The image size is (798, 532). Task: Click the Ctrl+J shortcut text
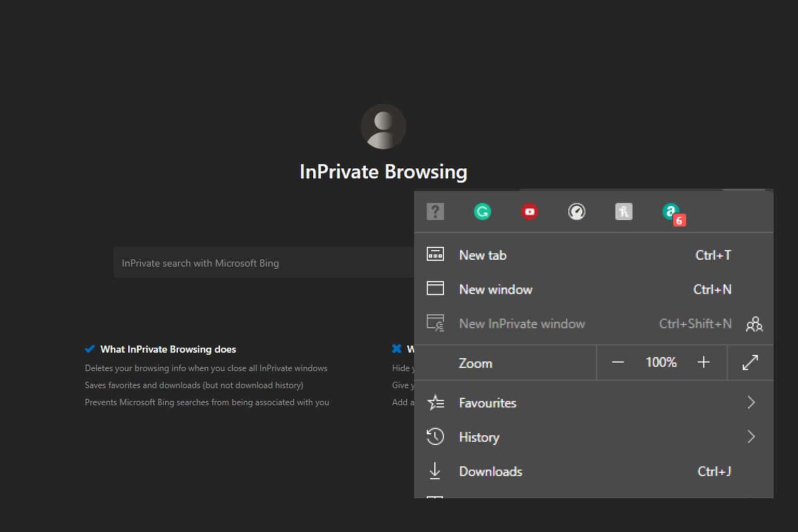click(x=714, y=471)
